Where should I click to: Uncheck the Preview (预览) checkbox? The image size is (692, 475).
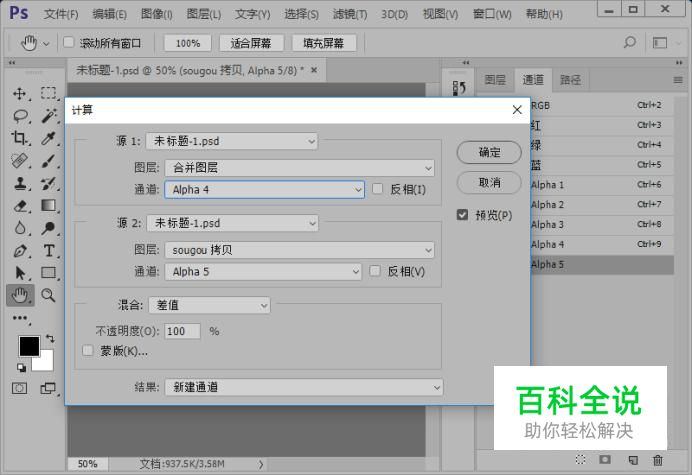pyautogui.click(x=462, y=215)
